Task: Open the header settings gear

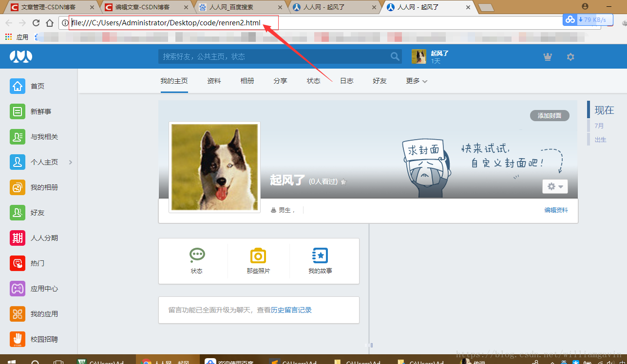Action: (570, 57)
